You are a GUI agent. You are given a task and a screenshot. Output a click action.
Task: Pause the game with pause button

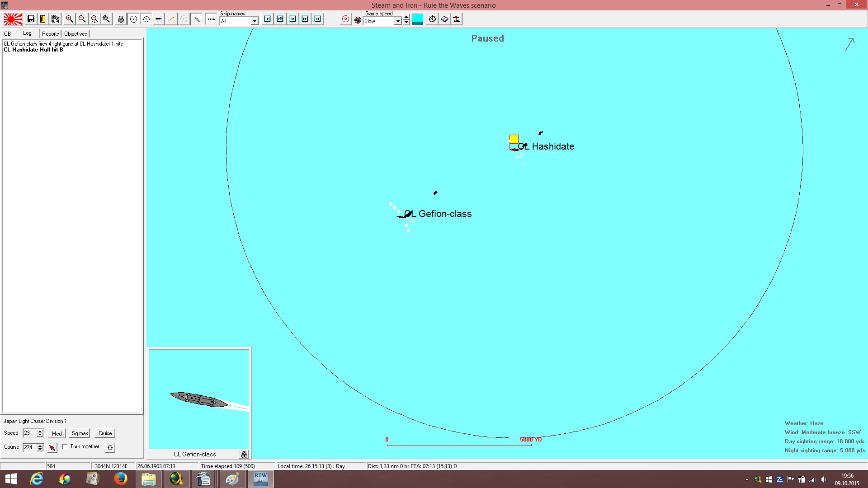pyautogui.click(x=318, y=19)
